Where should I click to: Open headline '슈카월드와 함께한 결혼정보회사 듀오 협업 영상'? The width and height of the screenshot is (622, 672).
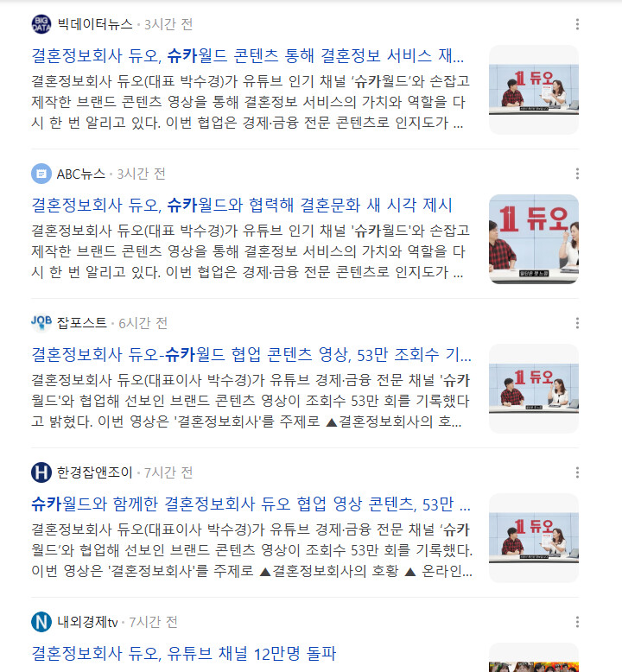[x=251, y=504]
